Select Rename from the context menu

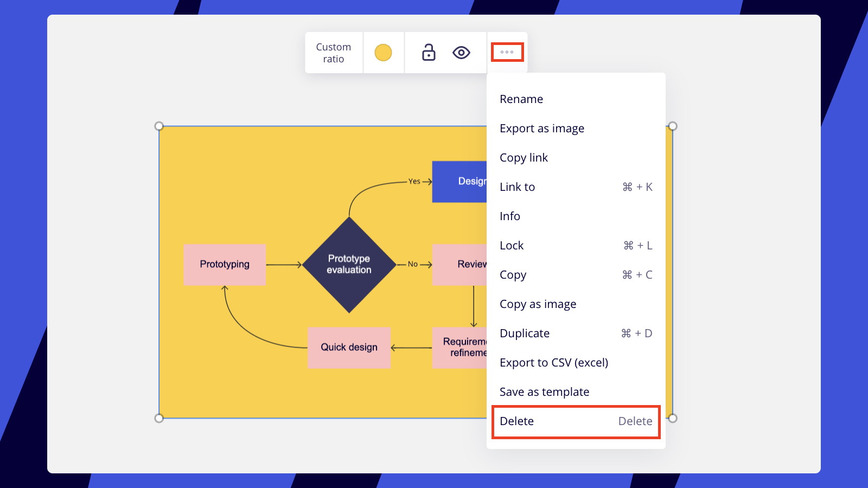[x=521, y=99]
